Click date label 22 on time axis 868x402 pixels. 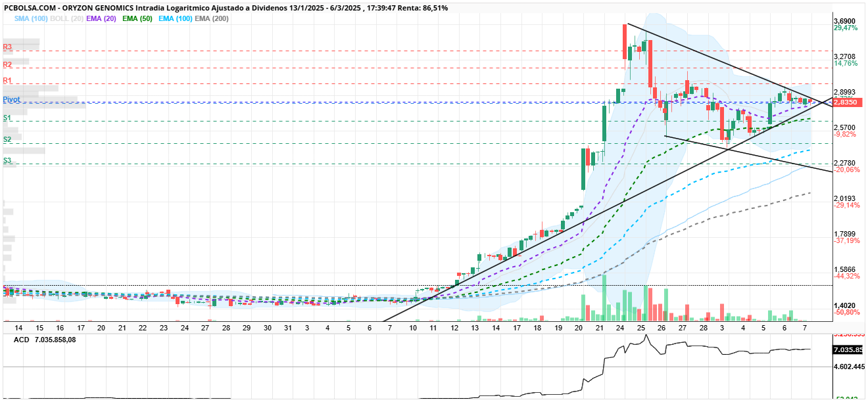pos(142,327)
